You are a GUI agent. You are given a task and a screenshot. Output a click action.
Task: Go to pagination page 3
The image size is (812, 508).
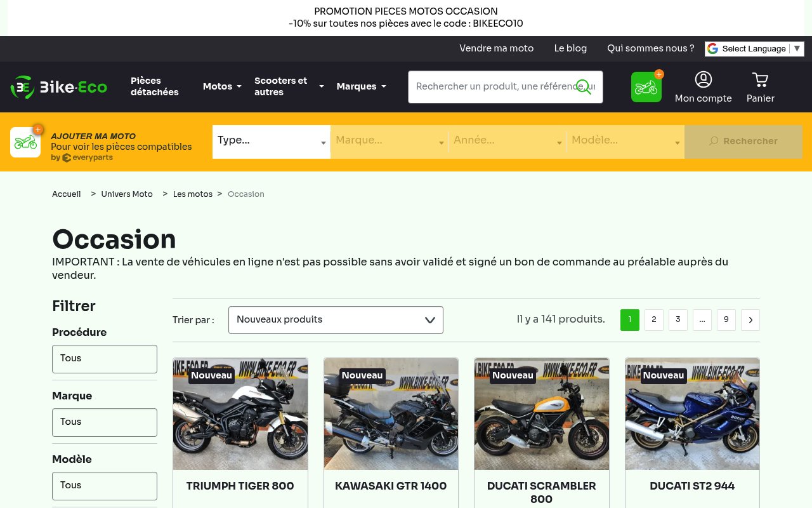678,320
